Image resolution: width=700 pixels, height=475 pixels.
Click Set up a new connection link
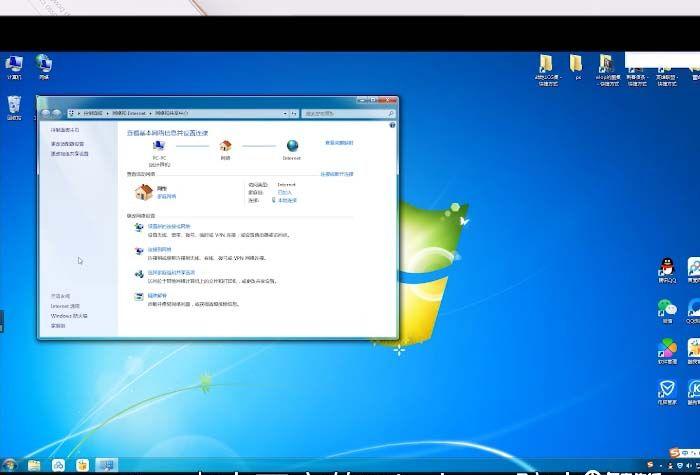click(169, 226)
